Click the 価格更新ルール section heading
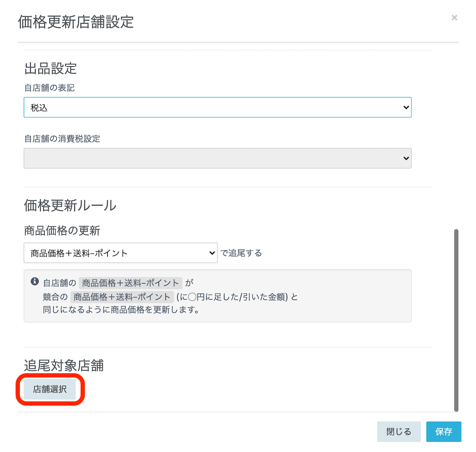The width and height of the screenshot is (476, 452). tap(70, 205)
